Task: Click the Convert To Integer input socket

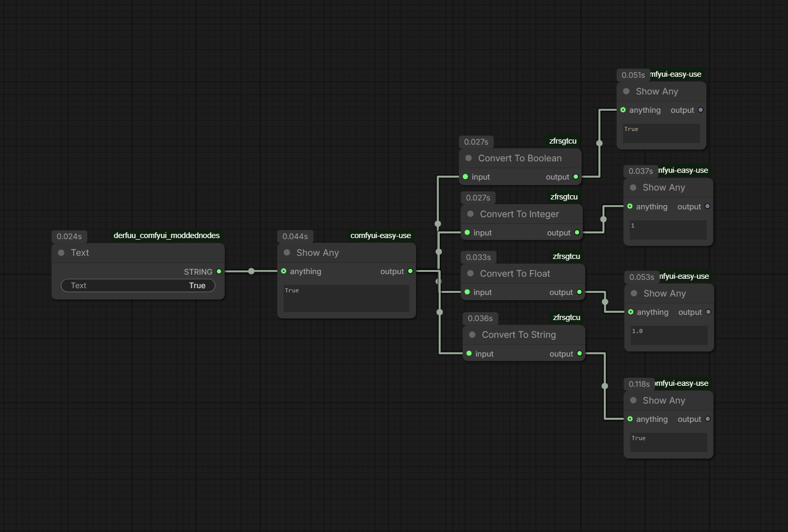Action: click(x=467, y=232)
